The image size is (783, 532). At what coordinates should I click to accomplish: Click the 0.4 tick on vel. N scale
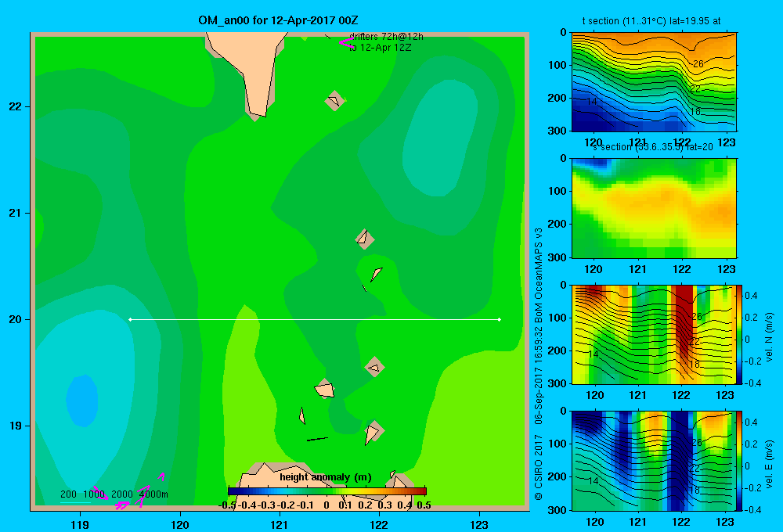[x=751, y=296]
